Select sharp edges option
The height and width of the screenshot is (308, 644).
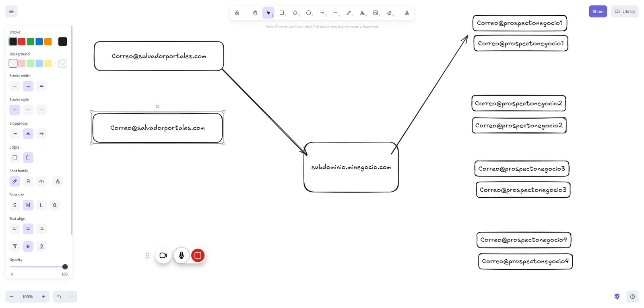point(15,157)
